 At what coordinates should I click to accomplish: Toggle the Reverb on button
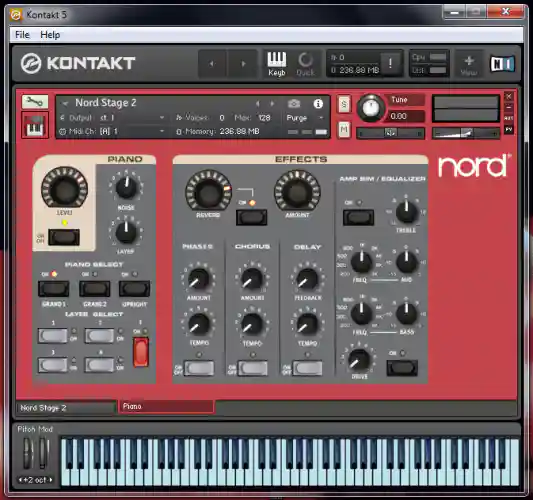(252, 217)
